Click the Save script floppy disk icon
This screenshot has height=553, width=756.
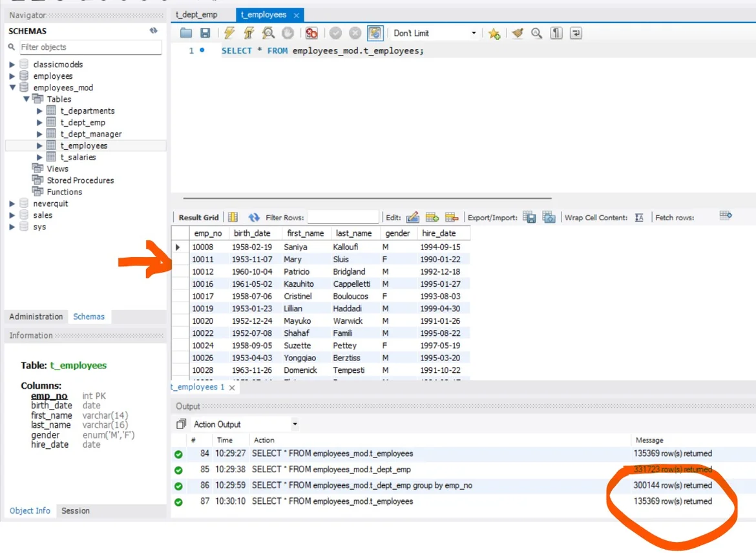tap(205, 34)
